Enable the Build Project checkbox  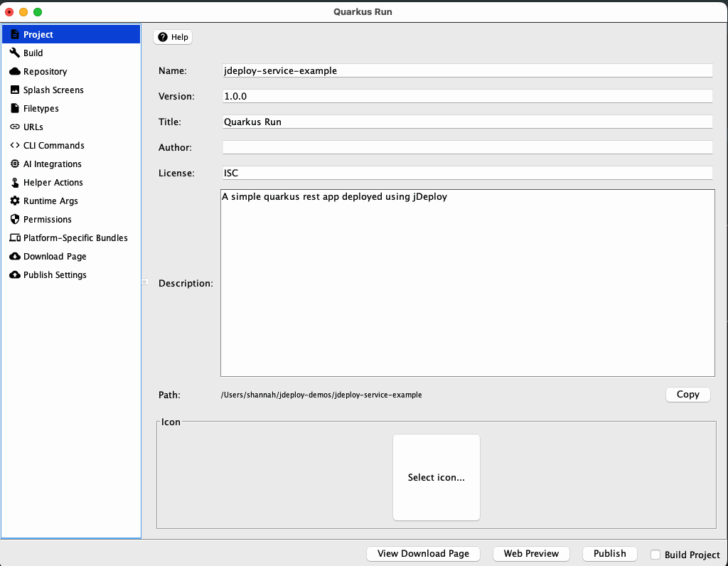(655, 555)
